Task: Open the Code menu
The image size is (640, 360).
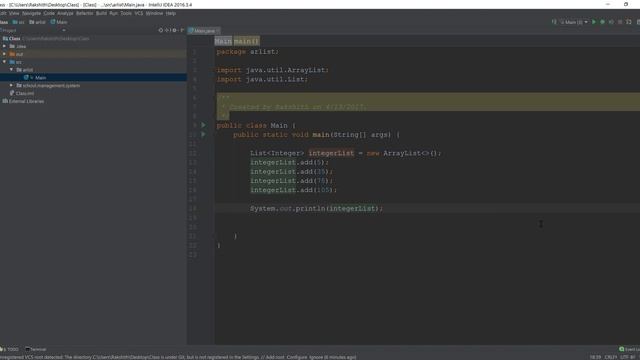Action: (x=49, y=13)
